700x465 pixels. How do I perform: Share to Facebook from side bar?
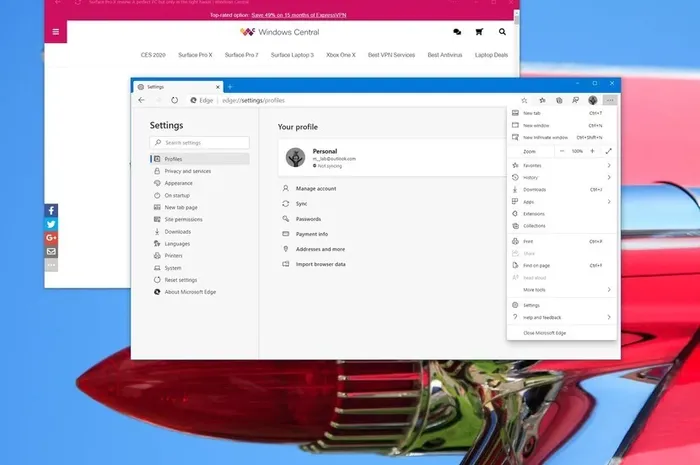[51, 210]
